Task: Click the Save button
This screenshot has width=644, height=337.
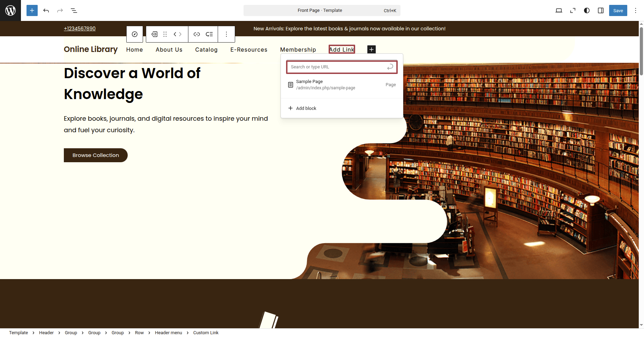Action: (x=618, y=10)
